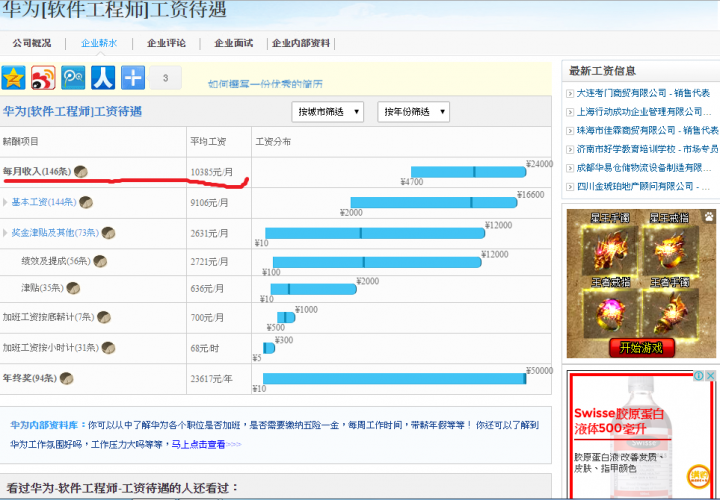Open 大连考门商贸有限公司 - 销售代表 link
The image size is (720, 500).
pos(643,93)
